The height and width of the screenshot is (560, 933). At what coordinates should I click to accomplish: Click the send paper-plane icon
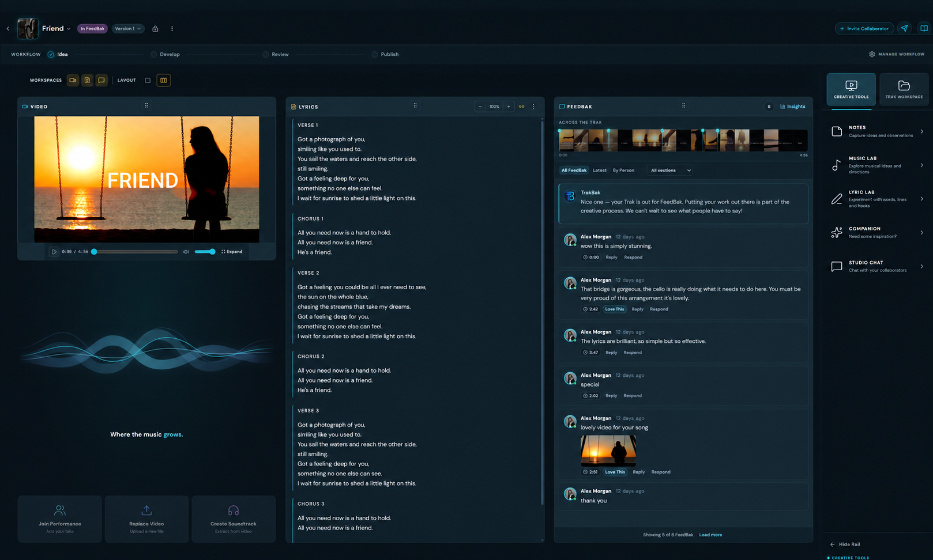click(x=904, y=28)
